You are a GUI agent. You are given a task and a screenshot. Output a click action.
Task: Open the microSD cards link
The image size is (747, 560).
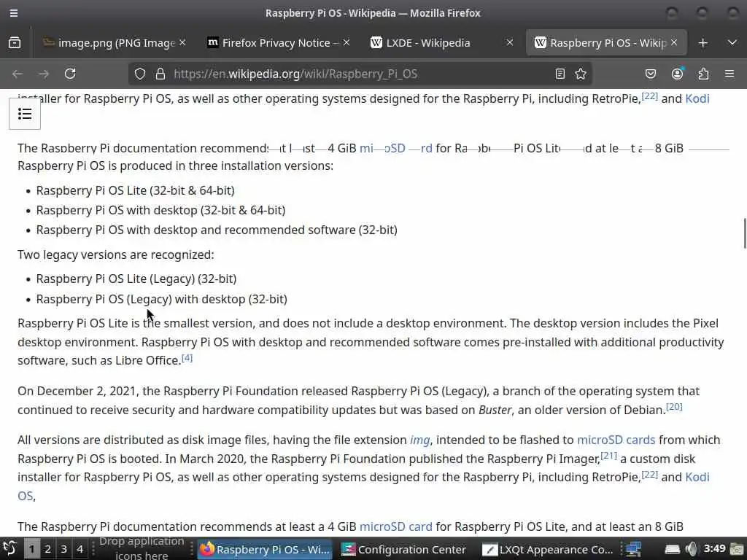(616, 440)
